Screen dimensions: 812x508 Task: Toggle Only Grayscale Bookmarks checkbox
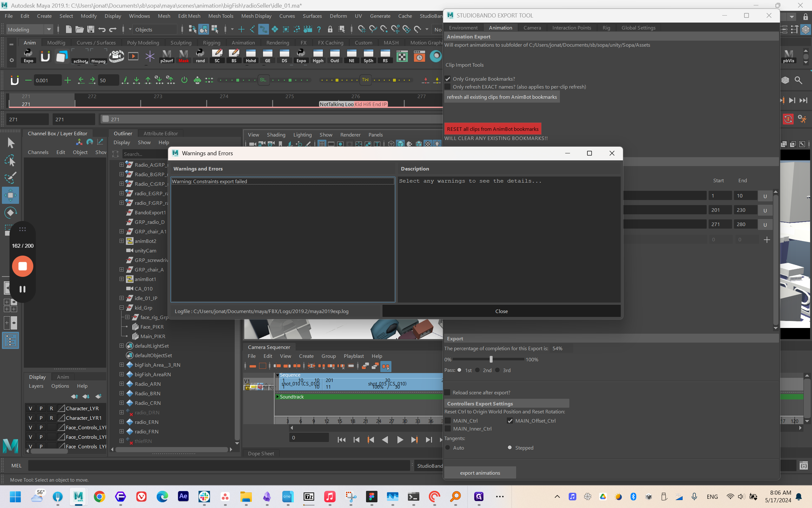click(x=448, y=79)
